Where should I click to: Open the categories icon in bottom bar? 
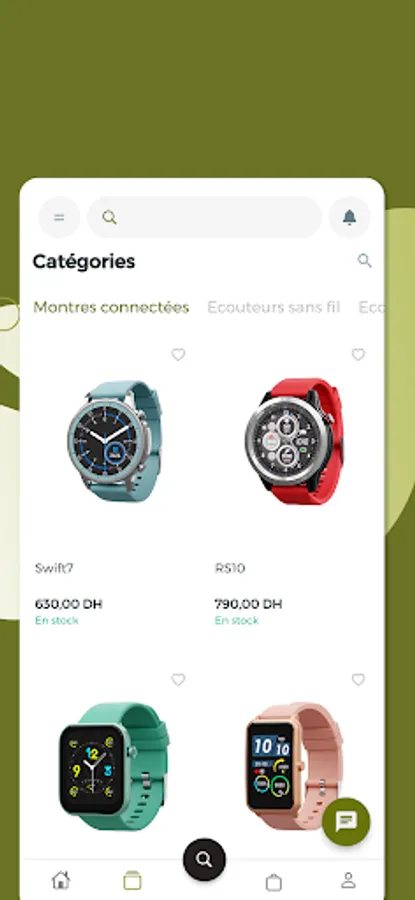(132, 880)
